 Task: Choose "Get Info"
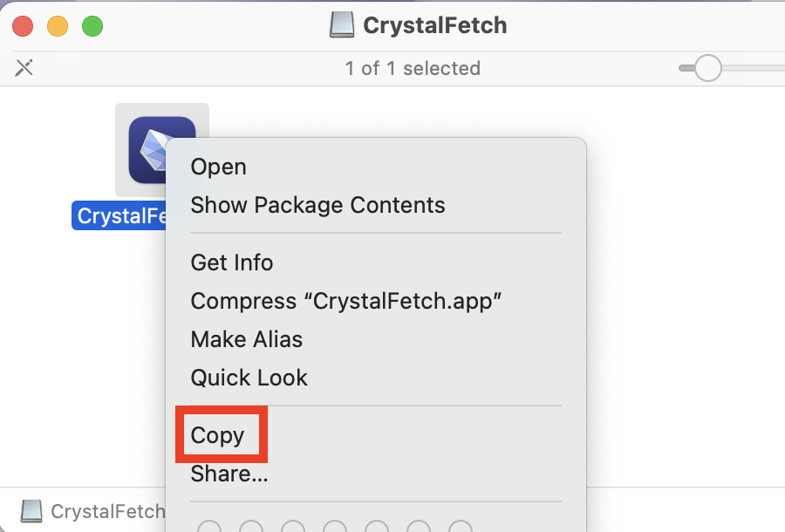[x=232, y=263]
